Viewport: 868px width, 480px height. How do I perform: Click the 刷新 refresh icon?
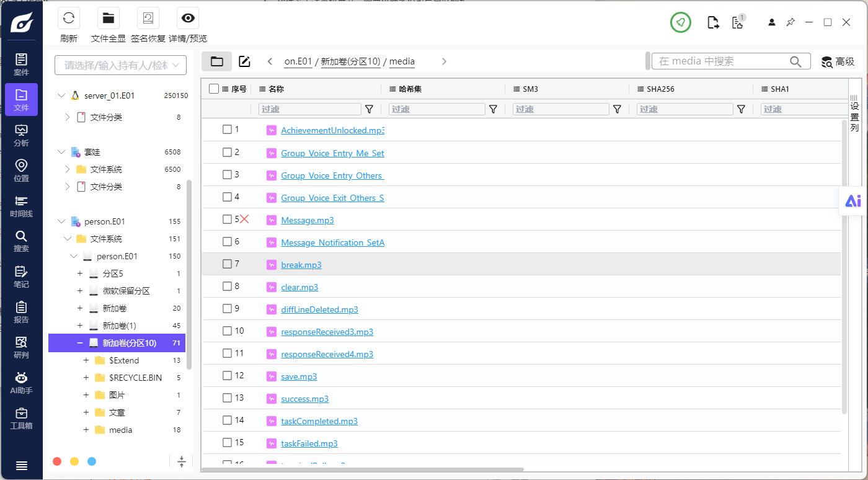[x=69, y=18]
